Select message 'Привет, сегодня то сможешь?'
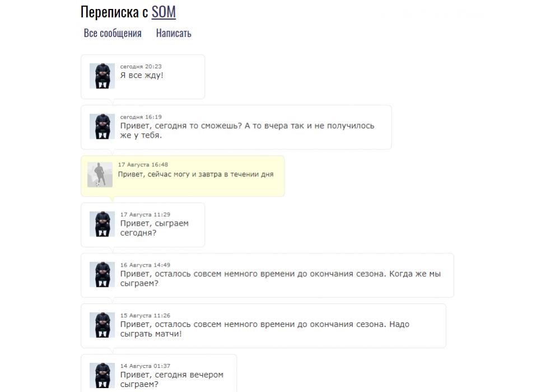560x392 pixels. click(236, 127)
